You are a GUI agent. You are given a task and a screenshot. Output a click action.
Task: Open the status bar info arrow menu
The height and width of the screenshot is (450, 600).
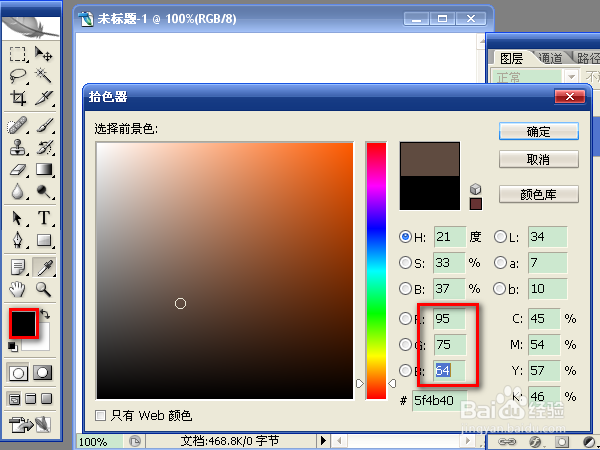pyautogui.click(x=323, y=441)
